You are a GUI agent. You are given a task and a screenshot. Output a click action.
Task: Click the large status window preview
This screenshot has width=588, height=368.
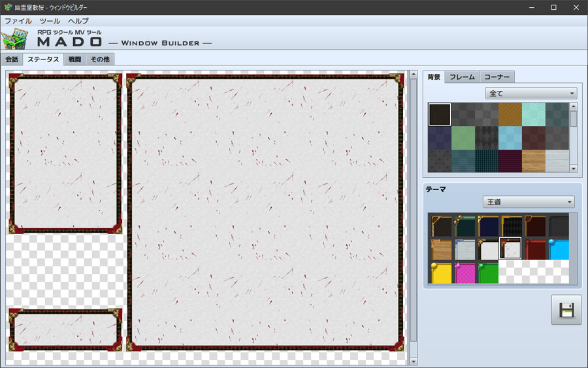(265, 212)
